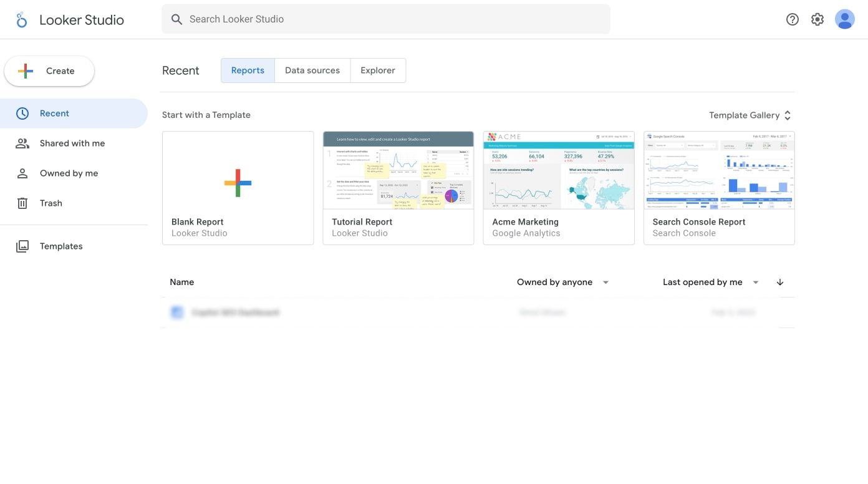Go to Shared with me
This screenshot has width=868, height=484.
[72, 143]
